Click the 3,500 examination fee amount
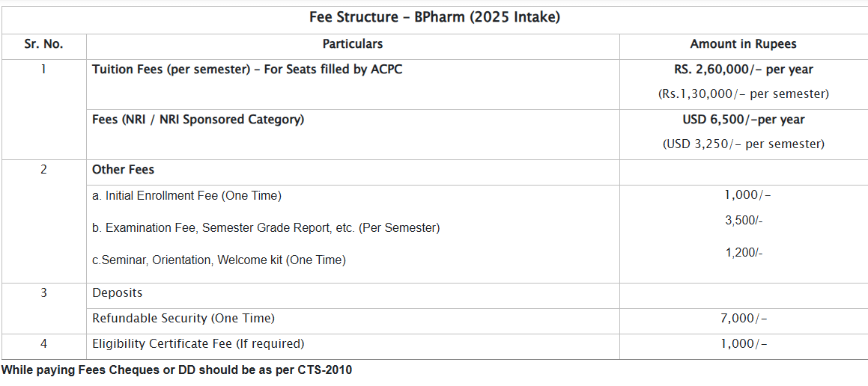This screenshot has width=868, height=386. [744, 221]
